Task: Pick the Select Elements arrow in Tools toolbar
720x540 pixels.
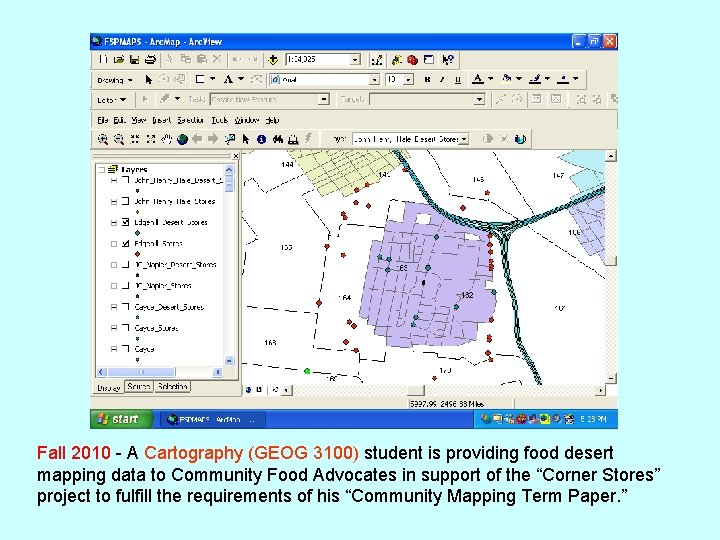Action: pyautogui.click(x=246, y=139)
